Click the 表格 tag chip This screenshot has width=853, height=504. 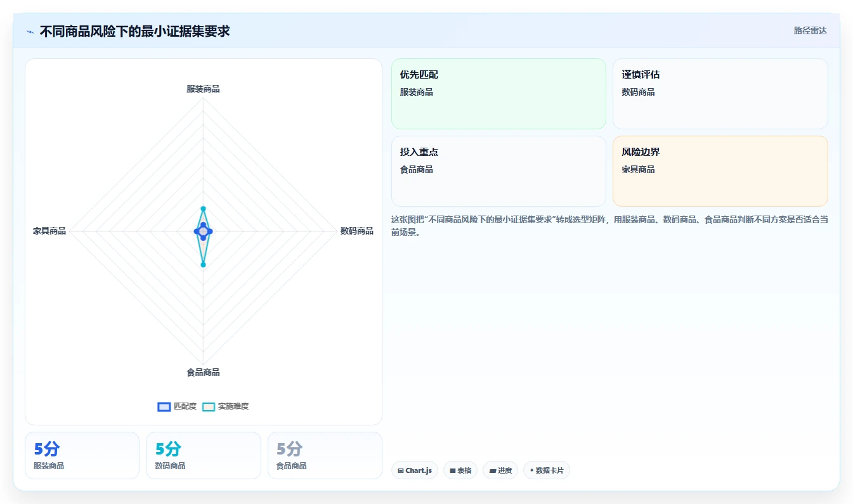tap(460, 470)
